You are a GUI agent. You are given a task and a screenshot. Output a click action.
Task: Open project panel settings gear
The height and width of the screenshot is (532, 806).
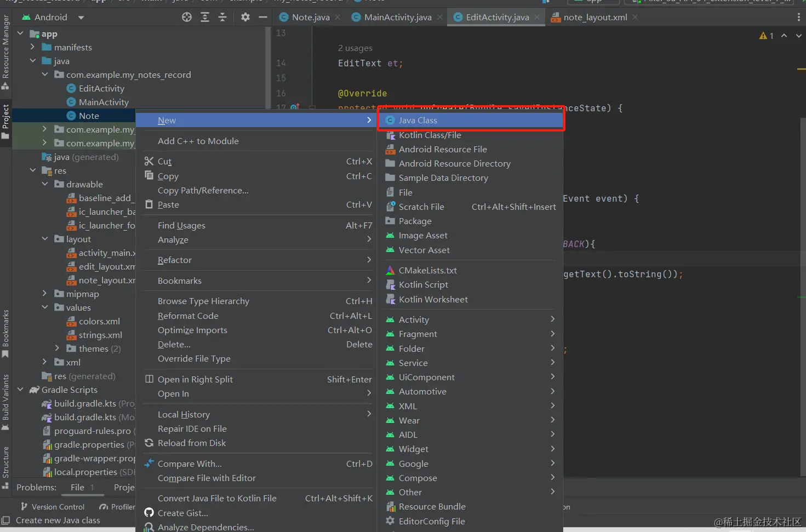(x=245, y=17)
